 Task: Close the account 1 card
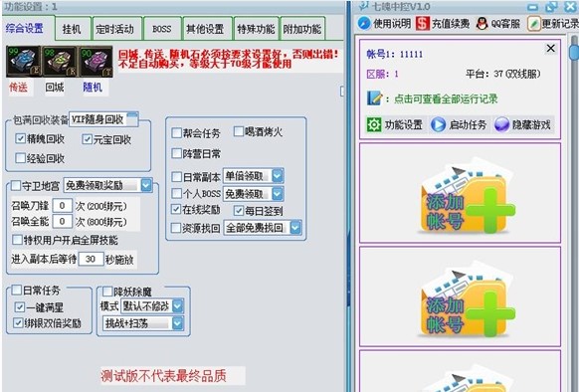[x=550, y=49]
